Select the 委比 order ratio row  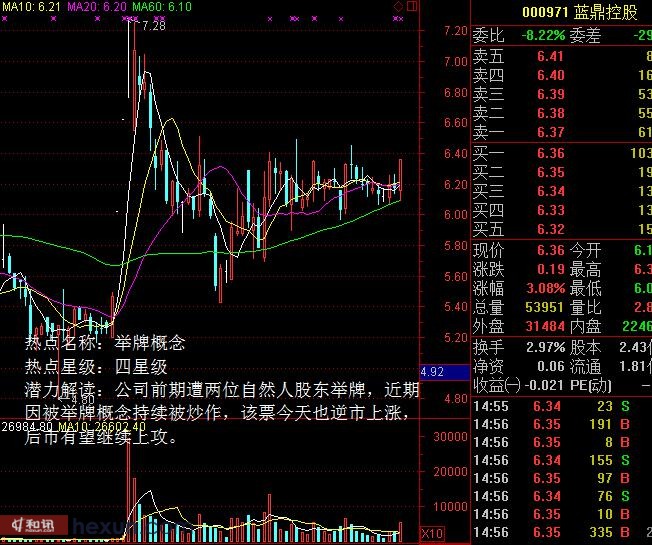[x=560, y=35]
